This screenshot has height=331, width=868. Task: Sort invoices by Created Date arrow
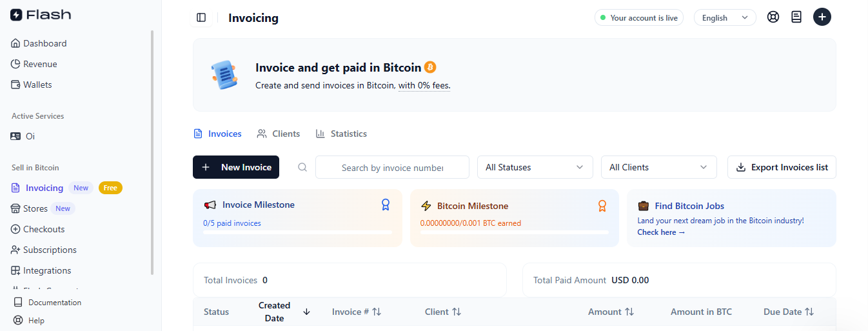click(306, 312)
